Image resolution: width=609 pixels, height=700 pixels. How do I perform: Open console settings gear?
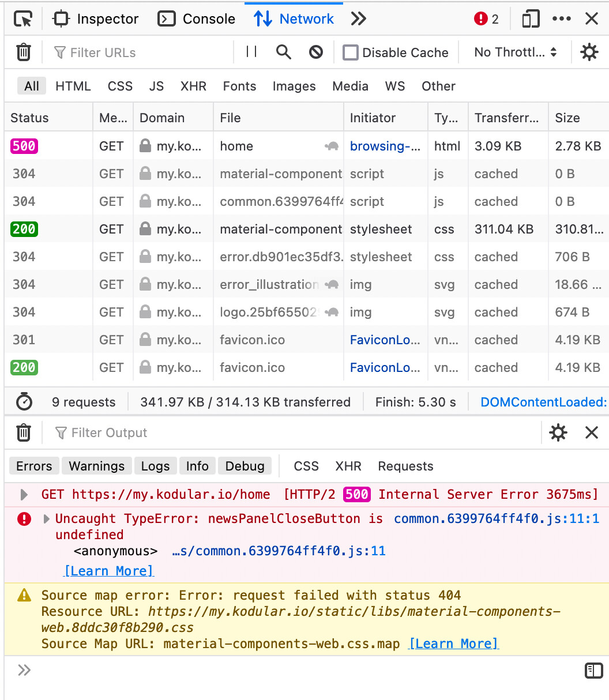click(x=558, y=432)
